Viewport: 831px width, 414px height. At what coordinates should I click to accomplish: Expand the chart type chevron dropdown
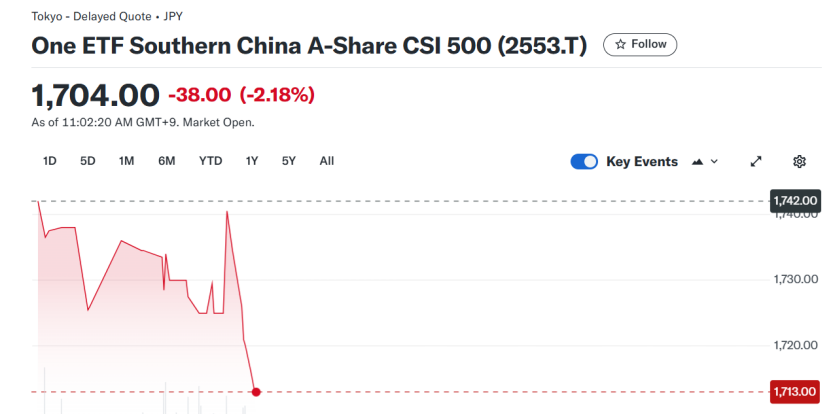714,162
